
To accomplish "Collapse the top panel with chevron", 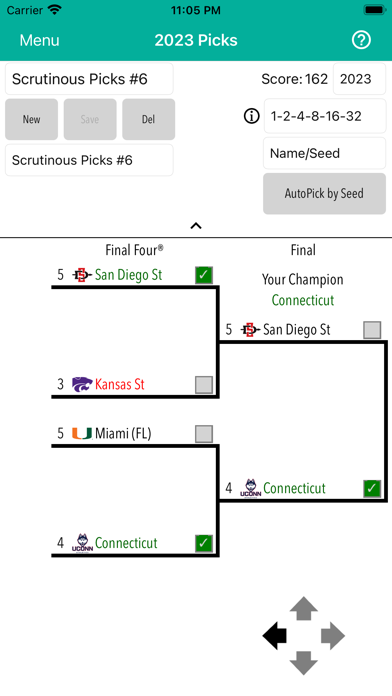I will click(196, 226).
